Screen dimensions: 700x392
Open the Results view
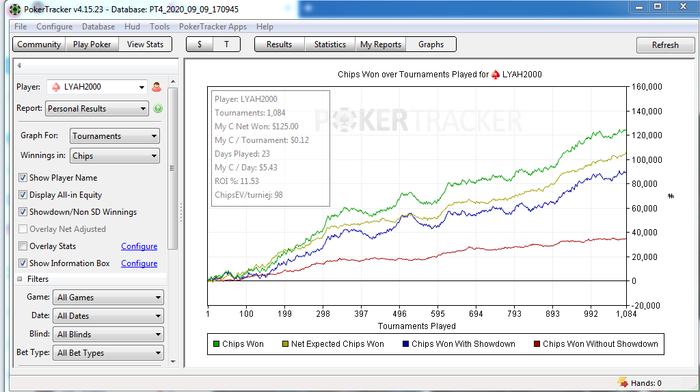coord(279,45)
